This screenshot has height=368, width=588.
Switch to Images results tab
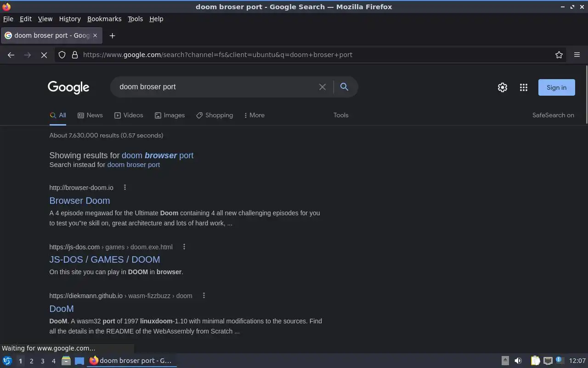(x=170, y=115)
